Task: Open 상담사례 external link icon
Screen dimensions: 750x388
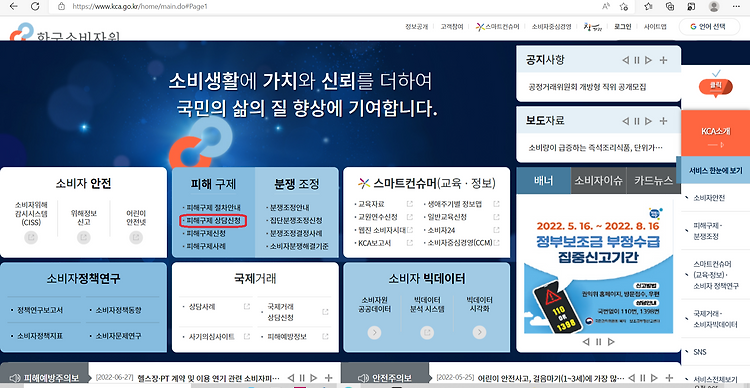Action: (x=246, y=306)
